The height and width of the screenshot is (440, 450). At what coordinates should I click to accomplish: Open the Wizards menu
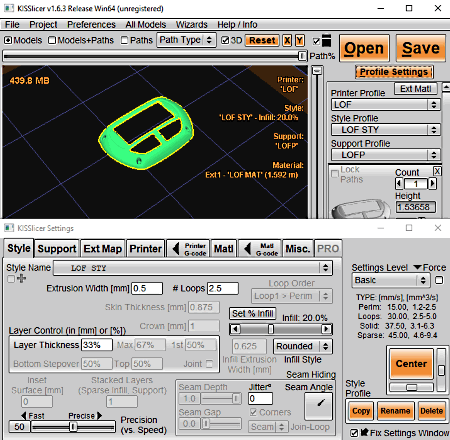point(191,25)
